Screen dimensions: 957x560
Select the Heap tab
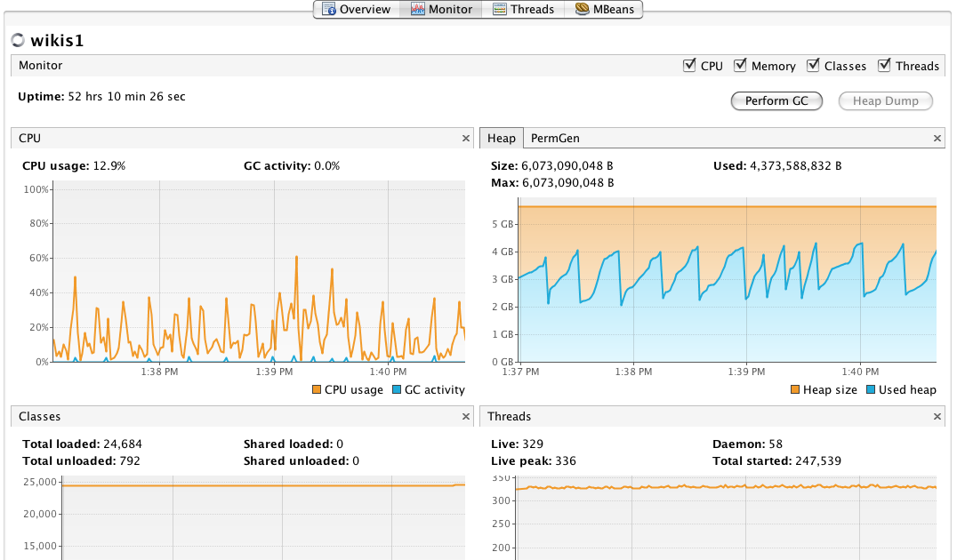(501, 138)
